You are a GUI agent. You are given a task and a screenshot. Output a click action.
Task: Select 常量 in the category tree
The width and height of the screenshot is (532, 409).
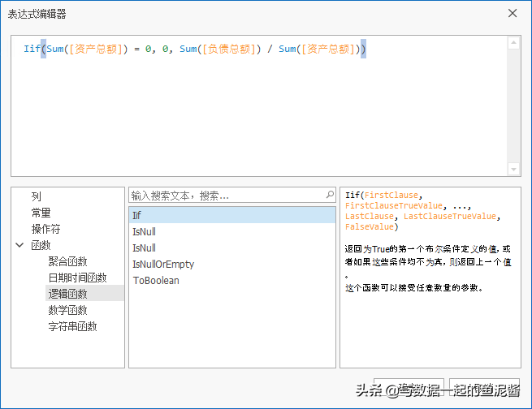41,213
